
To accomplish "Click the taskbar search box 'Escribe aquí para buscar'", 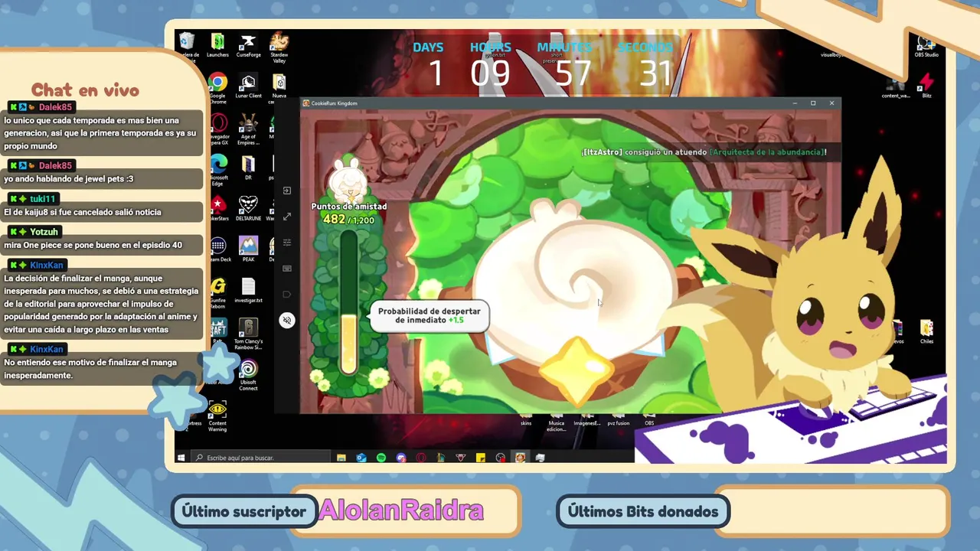I will click(260, 458).
